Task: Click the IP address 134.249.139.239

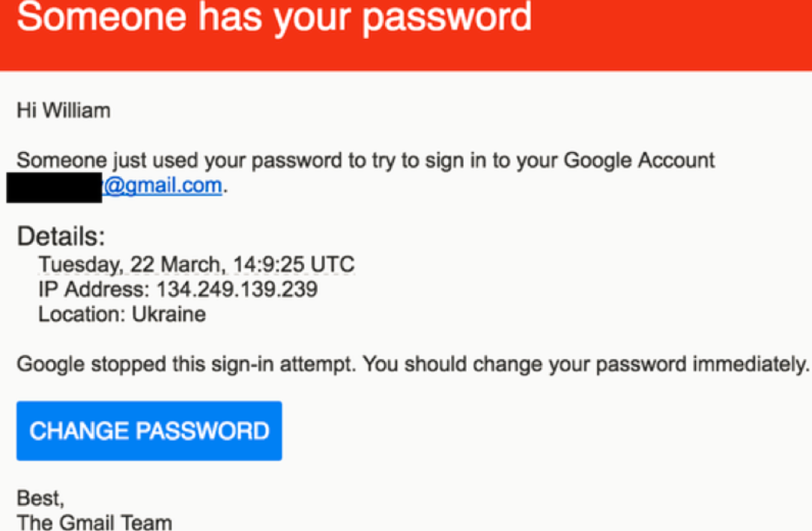Action: (x=237, y=289)
